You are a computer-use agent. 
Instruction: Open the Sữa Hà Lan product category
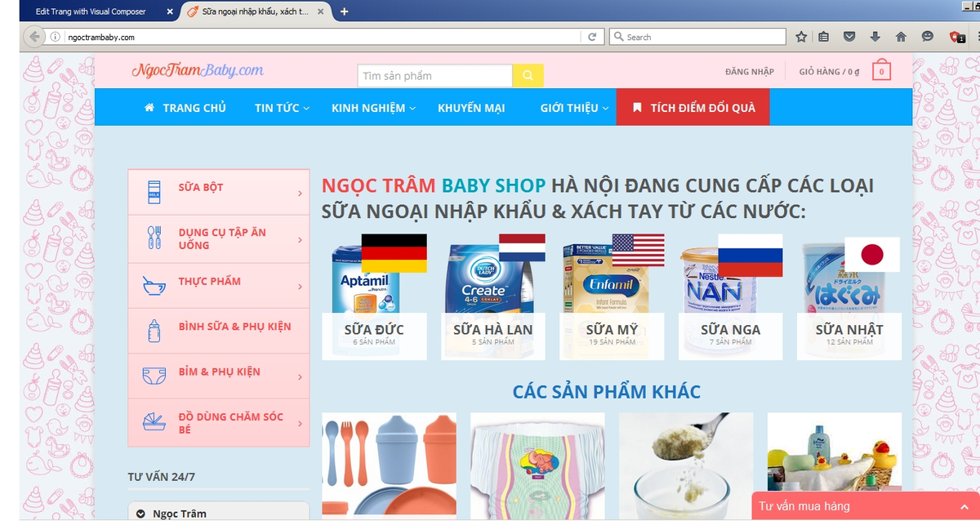click(x=493, y=296)
